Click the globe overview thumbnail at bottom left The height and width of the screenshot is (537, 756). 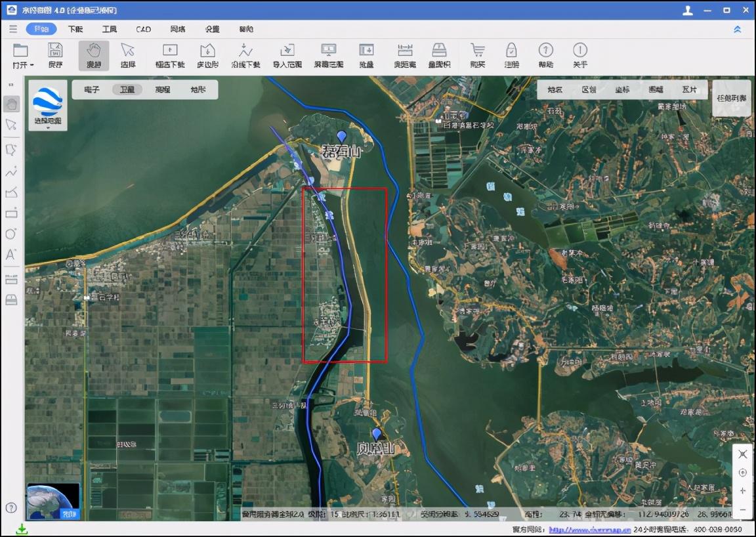click(53, 502)
